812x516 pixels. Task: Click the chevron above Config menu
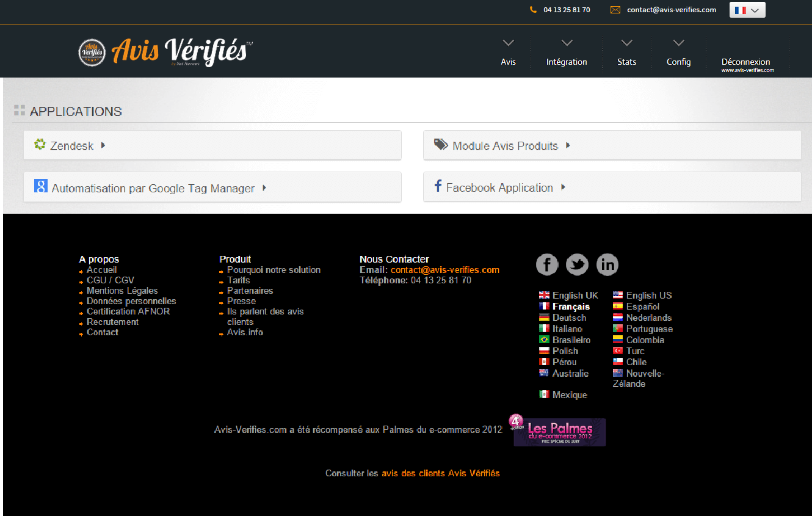pyautogui.click(x=678, y=43)
